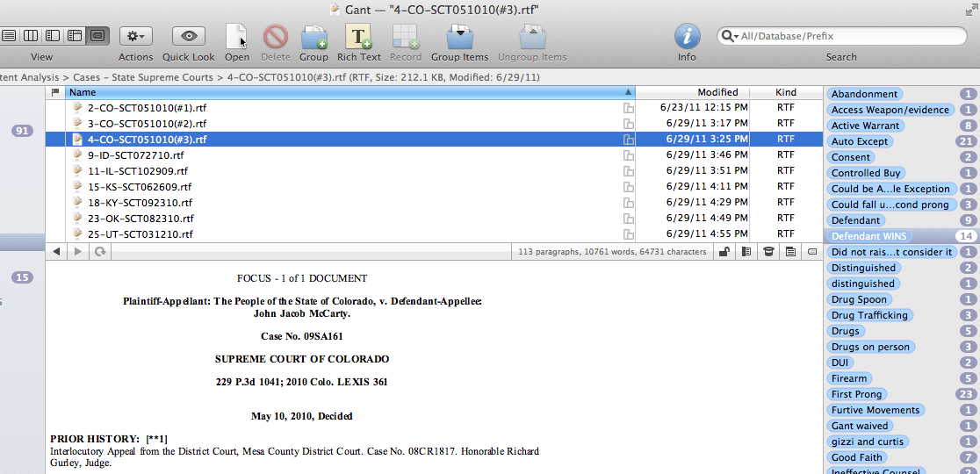Toggle the flag column header
Image resolution: width=980 pixels, height=474 pixels.
click(x=55, y=92)
